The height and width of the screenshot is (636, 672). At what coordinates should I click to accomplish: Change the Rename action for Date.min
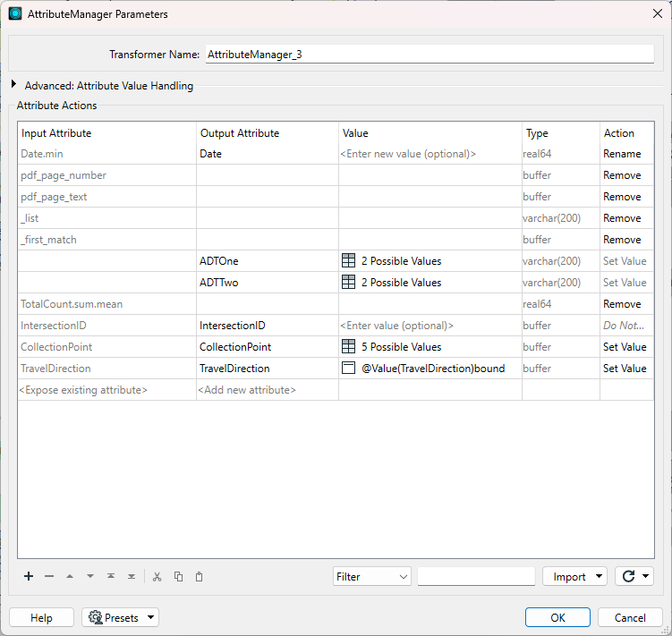click(626, 154)
